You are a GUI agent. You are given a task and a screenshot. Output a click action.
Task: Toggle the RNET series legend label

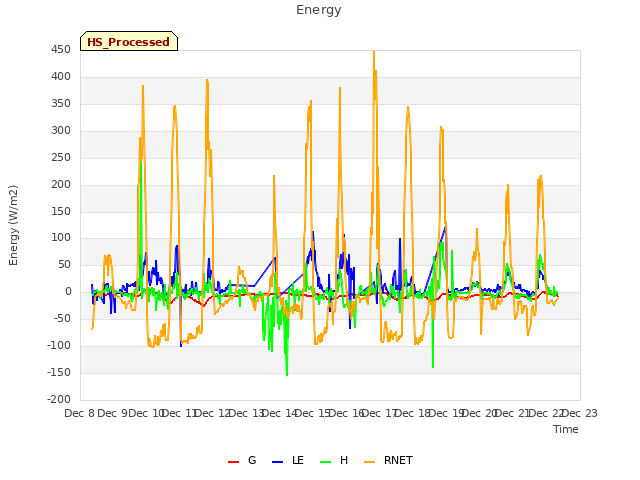pos(398,460)
